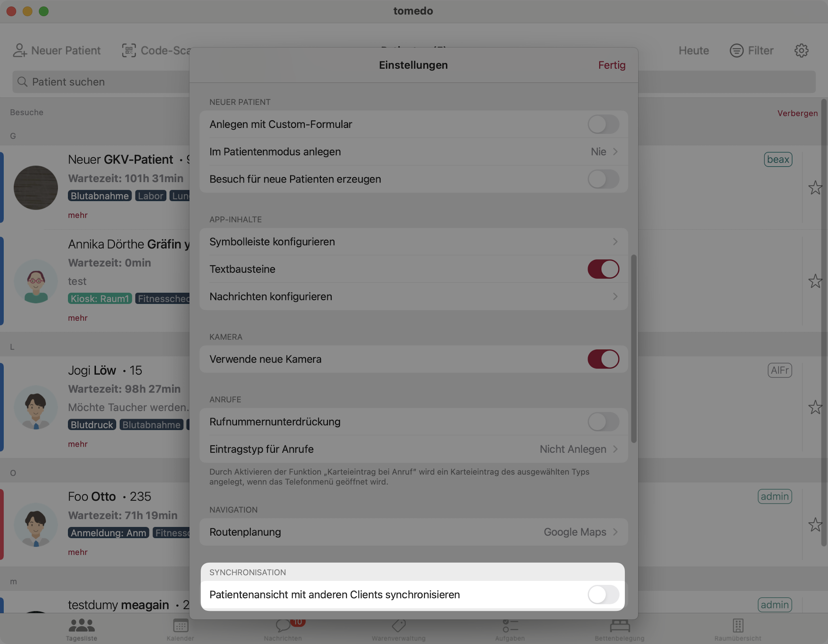Open Bettenbelegung tab
The height and width of the screenshot is (644, 828).
tap(620, 629)
